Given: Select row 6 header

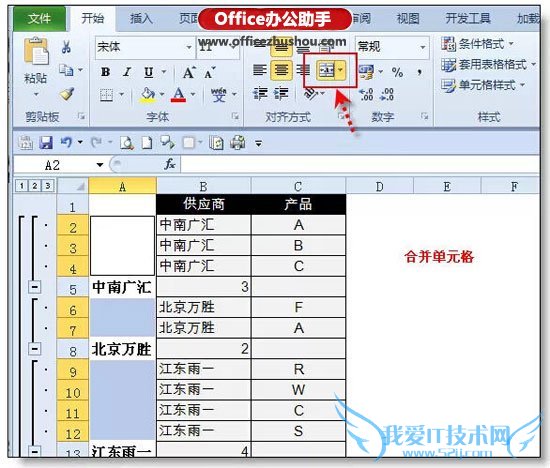Looking at the screenshot, I should tap(73, 308).
